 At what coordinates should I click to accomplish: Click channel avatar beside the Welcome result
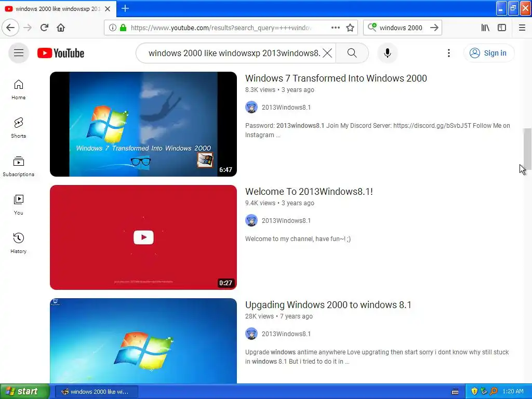tap(251, 220)
